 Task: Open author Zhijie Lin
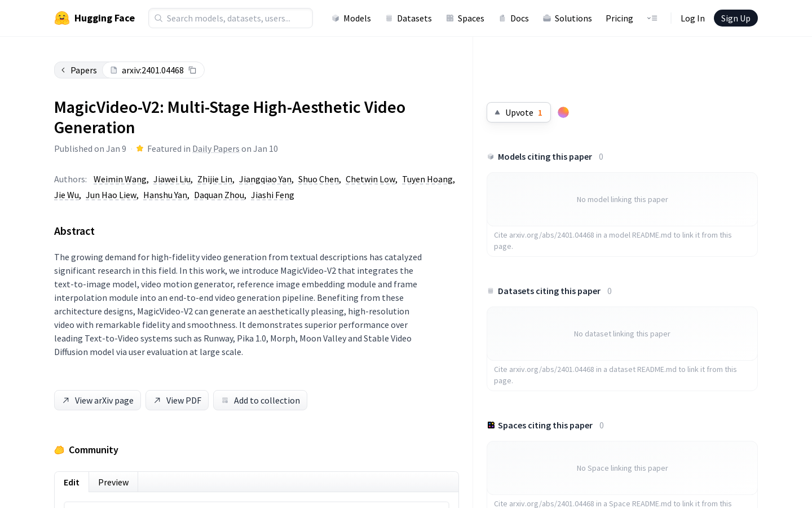click(x=215, y=179)
